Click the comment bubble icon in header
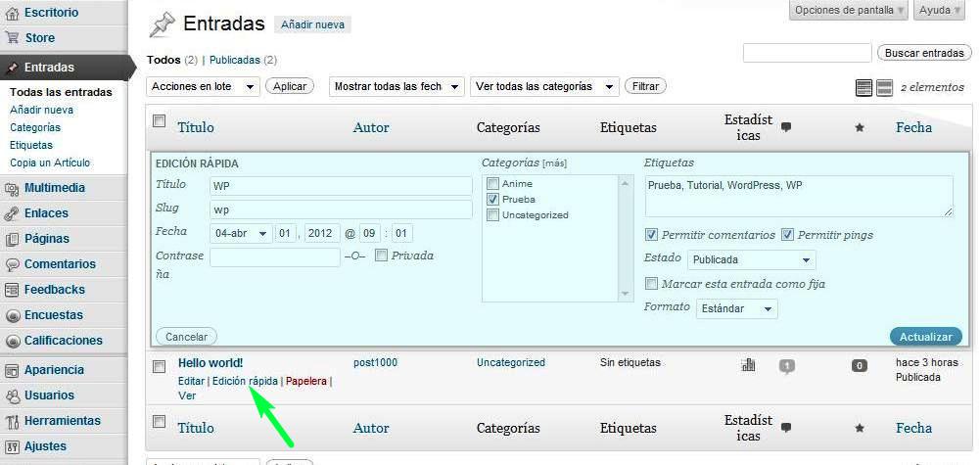980x465 pixels. (x=785, y=127)
